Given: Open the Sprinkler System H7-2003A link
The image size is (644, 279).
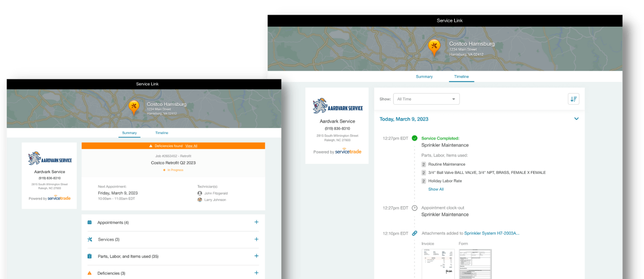Looking at the screenshot, I should [x=492, y=234].
